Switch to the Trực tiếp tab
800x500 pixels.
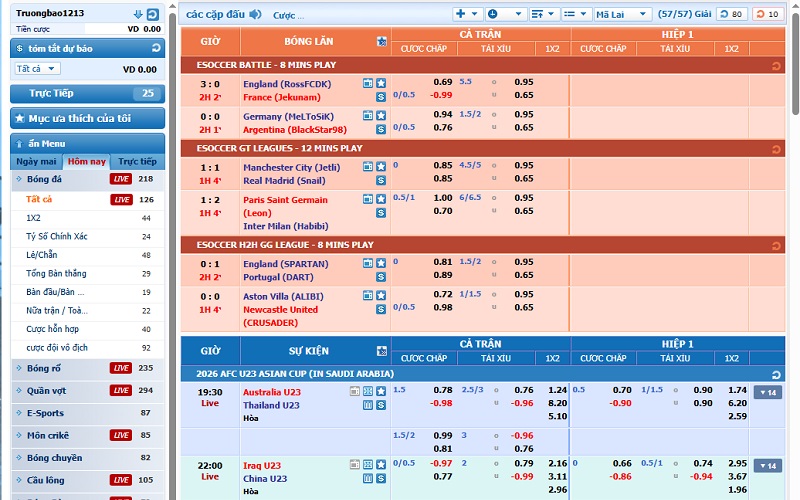point(137,161)
